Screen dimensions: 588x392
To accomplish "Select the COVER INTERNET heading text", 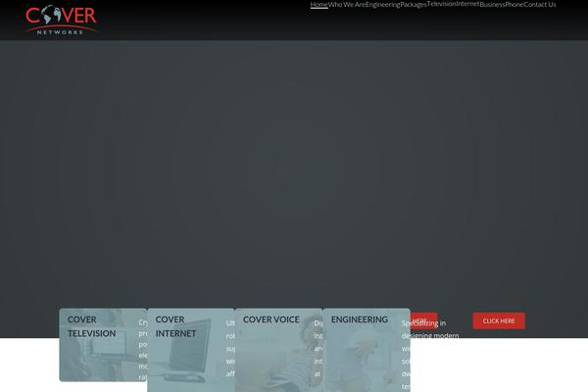I will pyautogui.click(x=175, y=326).
